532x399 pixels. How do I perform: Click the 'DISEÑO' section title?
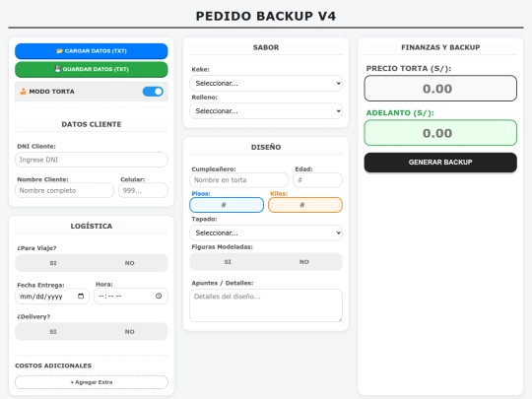click(266, 147)
